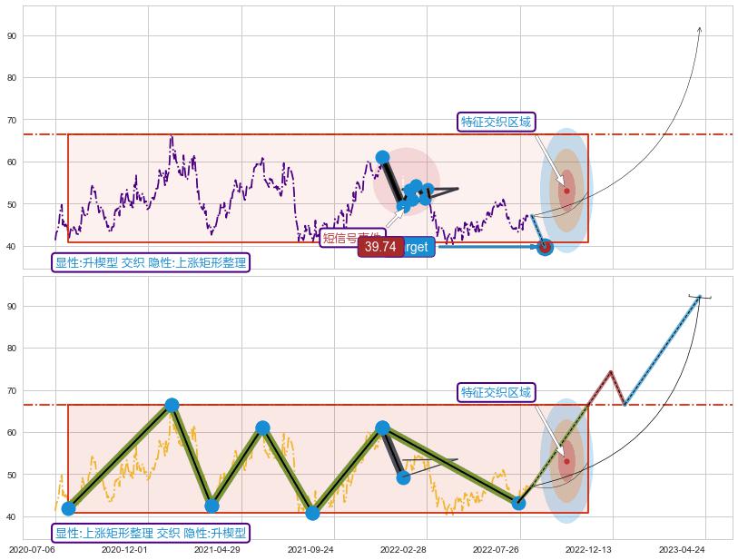
Task: Click the first blue zigzag point, bottom chart
Action: (68, 508)
